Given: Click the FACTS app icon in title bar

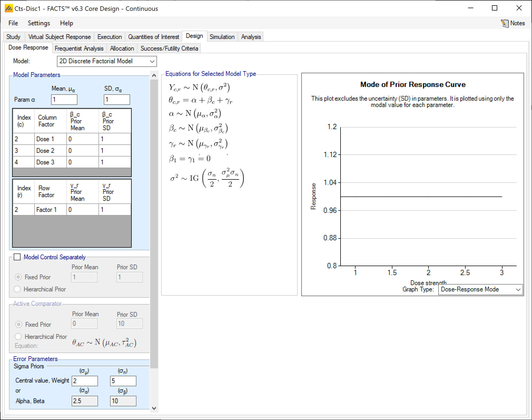Looking at the screenshot, I should pyautogui.click(x=8, y=8).
